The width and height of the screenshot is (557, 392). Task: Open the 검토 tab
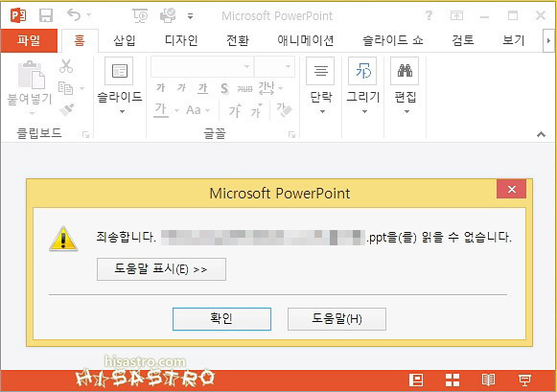pos(463,40)
